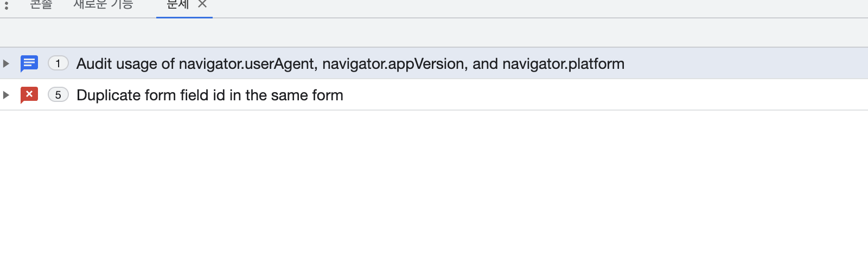Click the count badge showing 5
The image size is (868, 257).
tap(58, 95)
